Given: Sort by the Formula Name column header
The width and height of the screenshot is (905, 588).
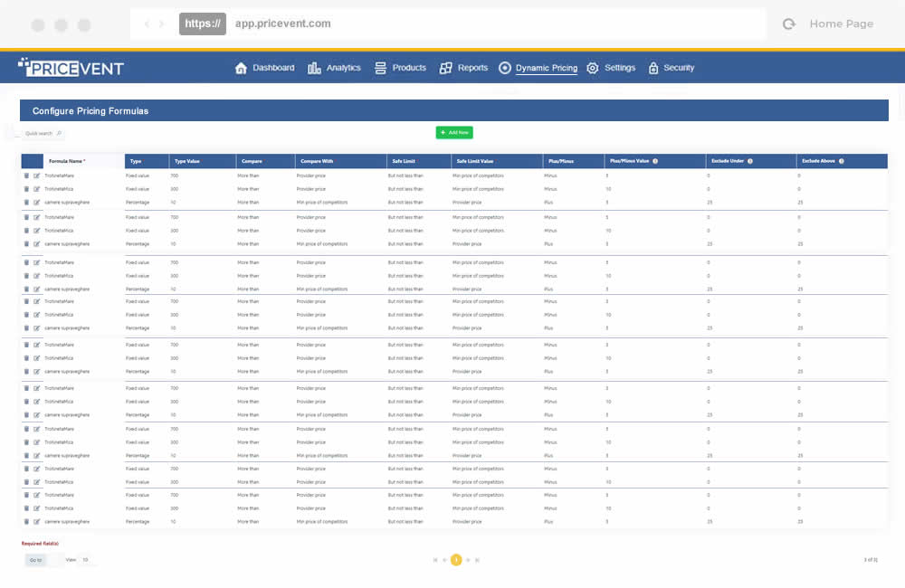Looking at the screenshot, I should pos(83,161).
